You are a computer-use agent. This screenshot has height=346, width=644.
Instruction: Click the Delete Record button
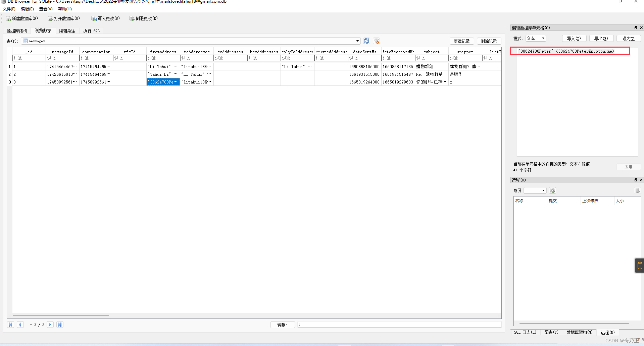coord(489,41)
